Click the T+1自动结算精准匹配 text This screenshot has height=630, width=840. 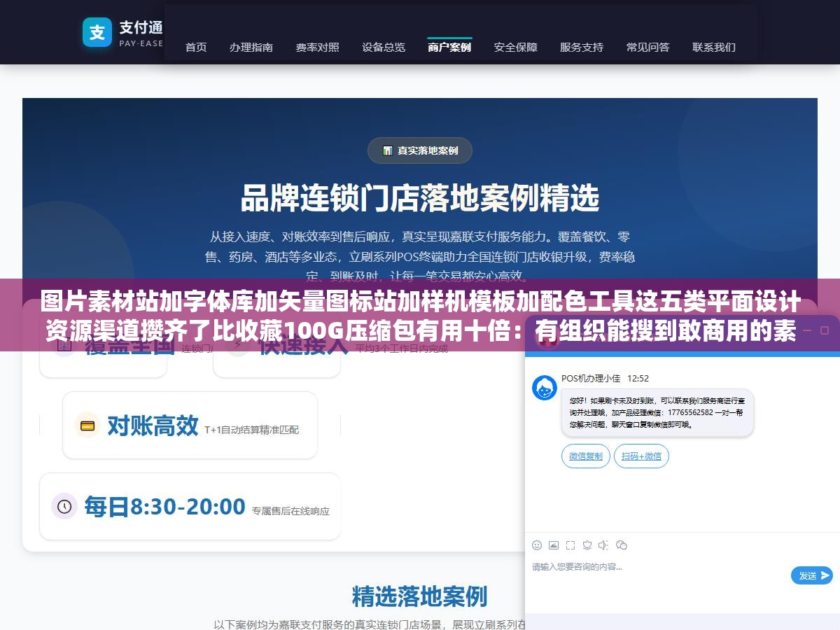(x=251, y=430)
